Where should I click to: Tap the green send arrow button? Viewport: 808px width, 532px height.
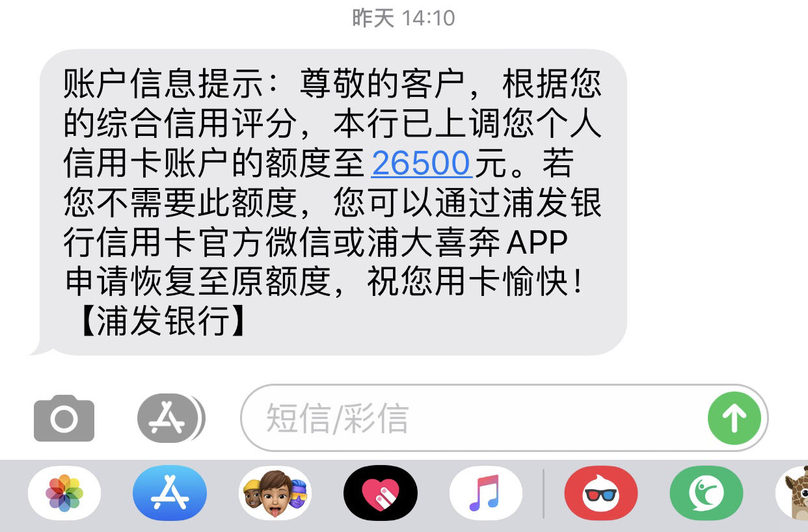[x=734, y=418]
